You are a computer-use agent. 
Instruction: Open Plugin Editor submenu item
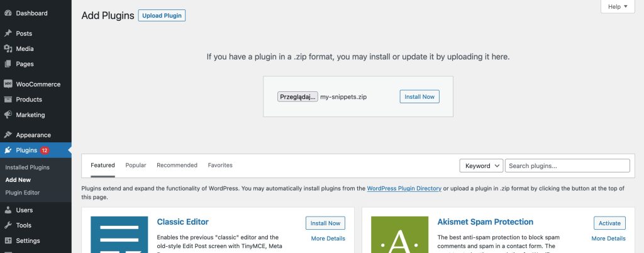point(23,192)
